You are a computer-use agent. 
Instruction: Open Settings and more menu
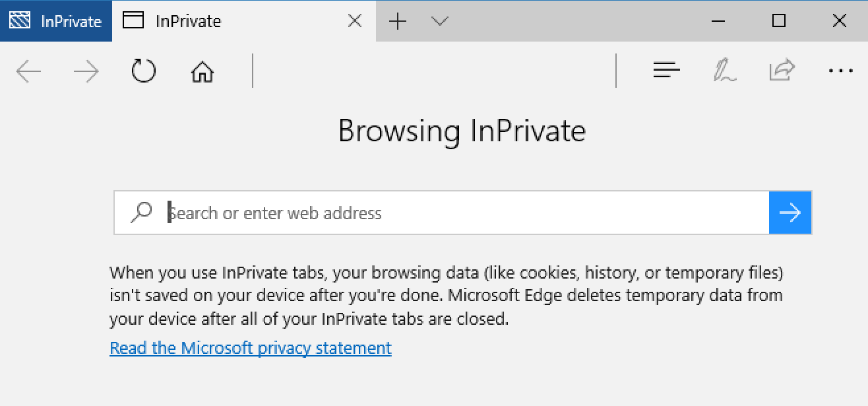tap(840, 71)
